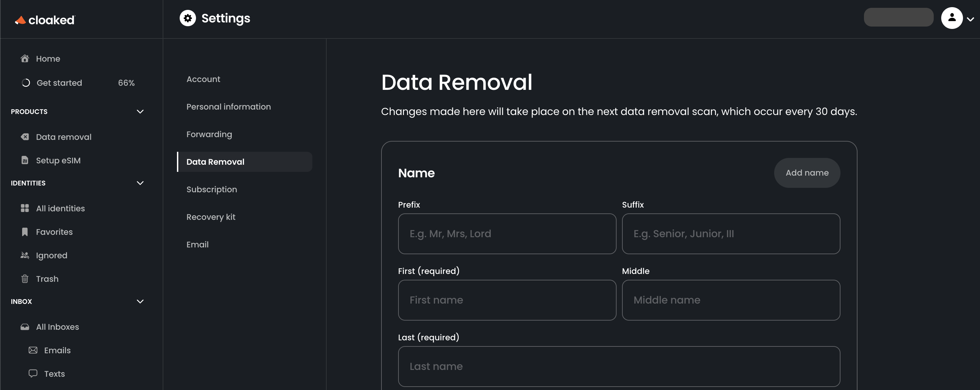Click the Settings gear icon
Viewport: 980px width, 390px height.
[x=187, y=18]
